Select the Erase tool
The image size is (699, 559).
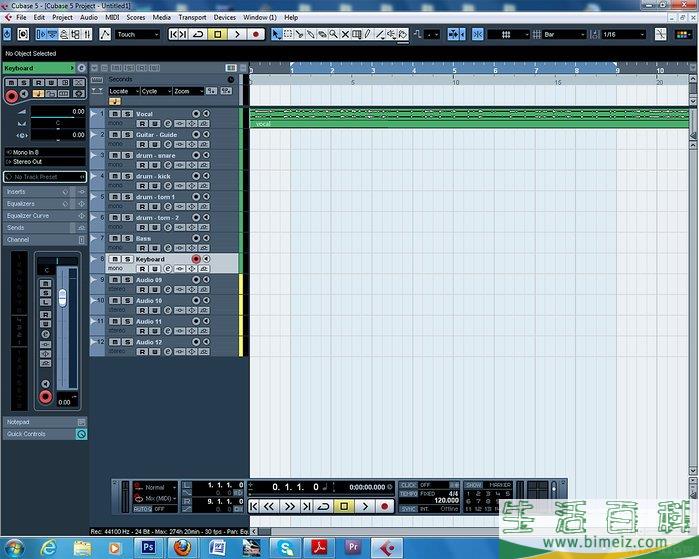(322, 34)
